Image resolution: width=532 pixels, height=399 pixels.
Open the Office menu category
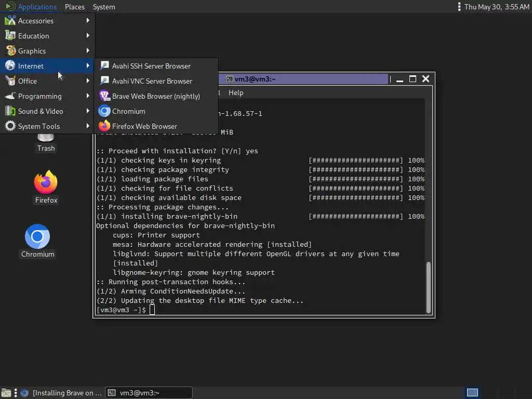click(x=47, y=81)
